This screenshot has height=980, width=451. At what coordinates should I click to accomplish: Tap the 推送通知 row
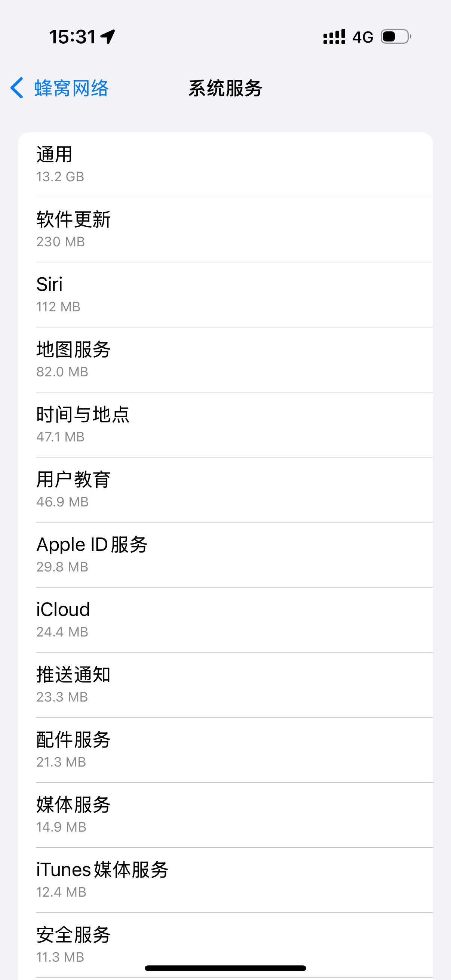225,685
